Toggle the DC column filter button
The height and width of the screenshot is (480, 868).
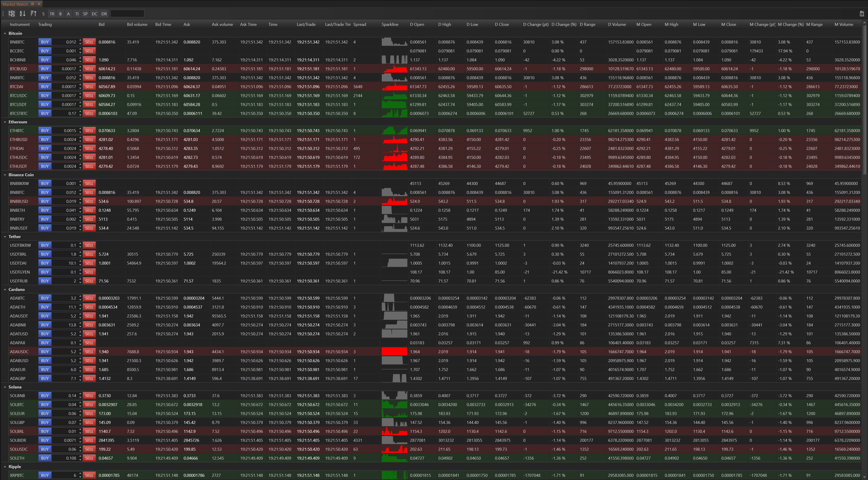point(94,14)
